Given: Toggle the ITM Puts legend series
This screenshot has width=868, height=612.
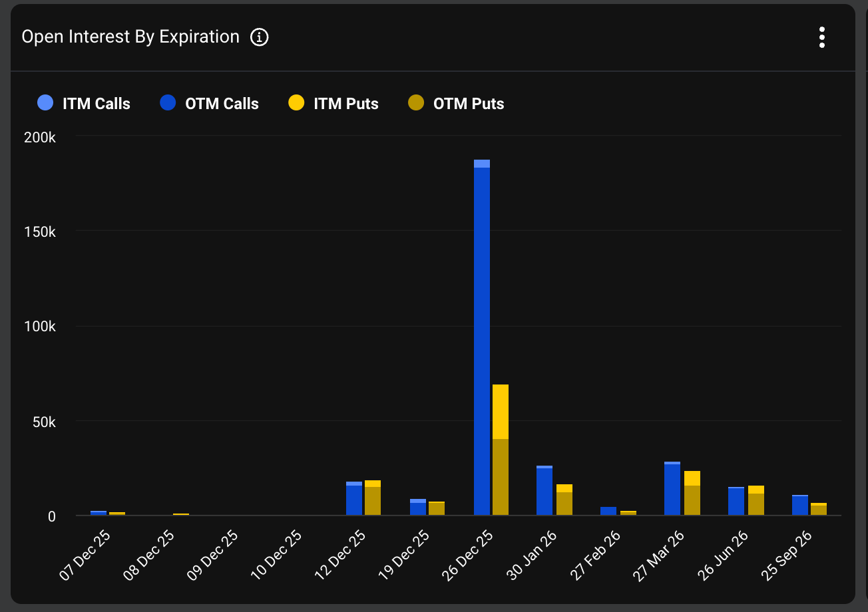Looking at the screenshot, I should [x=345, y=104].
